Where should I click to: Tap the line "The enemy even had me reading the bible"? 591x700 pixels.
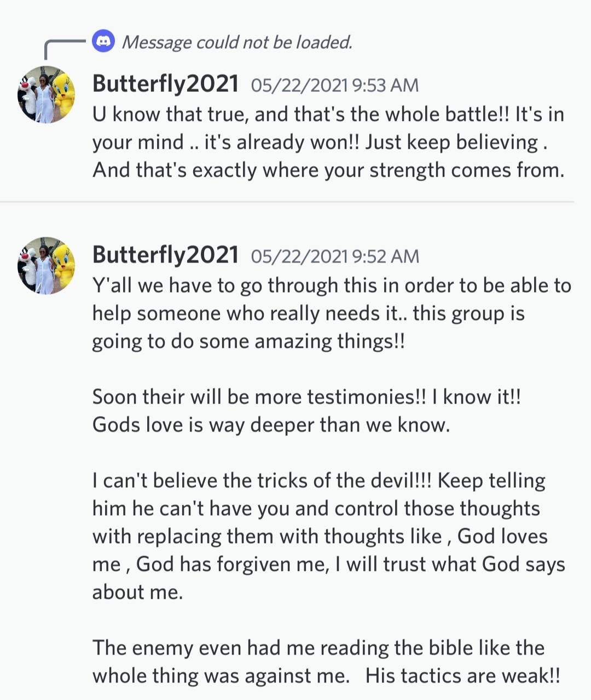[x=318, y=648]
